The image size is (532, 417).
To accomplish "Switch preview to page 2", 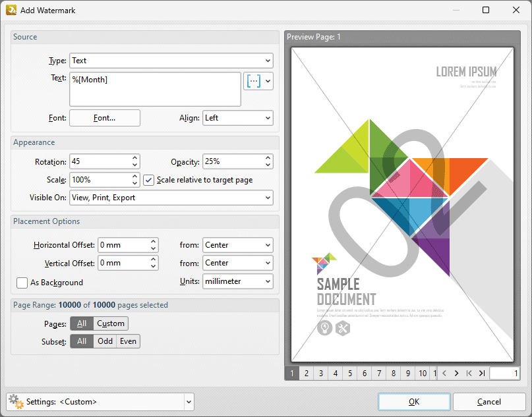I will [307, 374].
